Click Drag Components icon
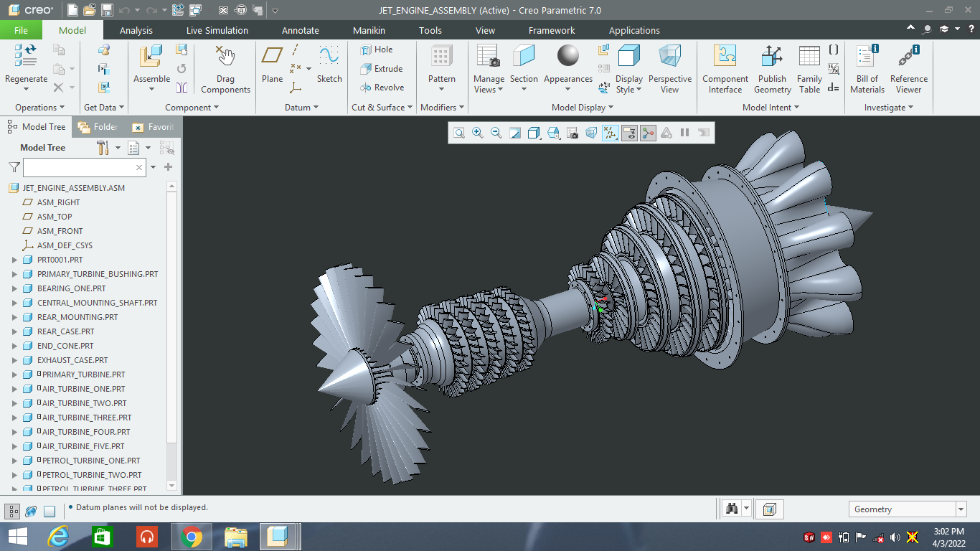Image resolution: width=980 pixels, height=551 pixels. [225, 70]
